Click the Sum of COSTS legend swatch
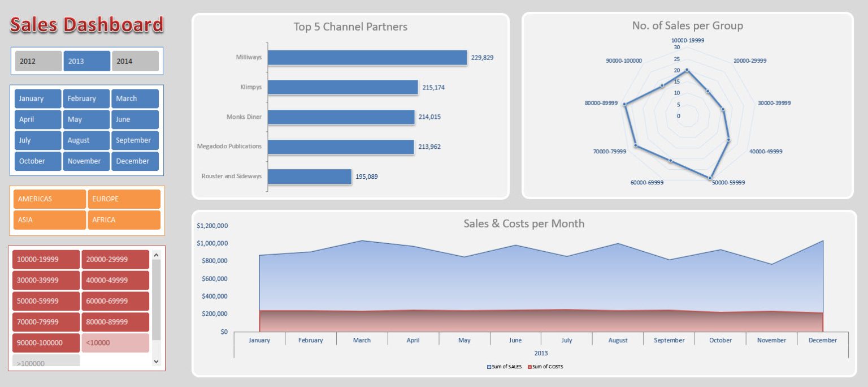 pos(530,367)
